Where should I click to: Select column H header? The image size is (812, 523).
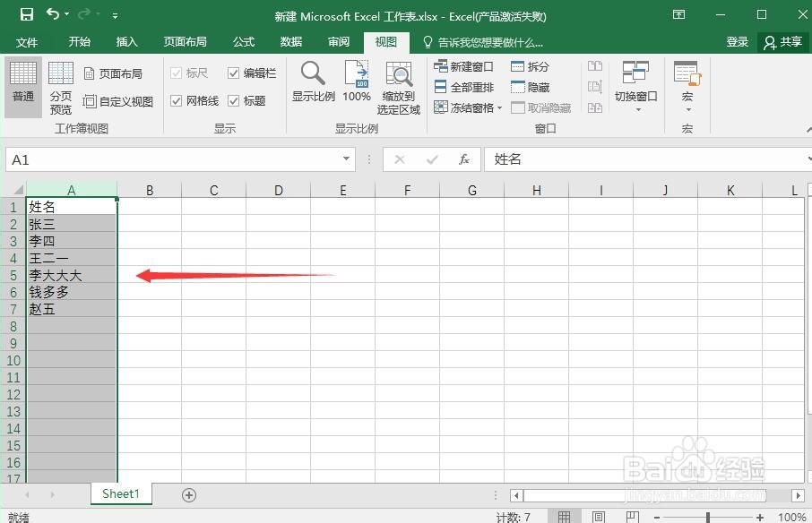click(537, 191)
